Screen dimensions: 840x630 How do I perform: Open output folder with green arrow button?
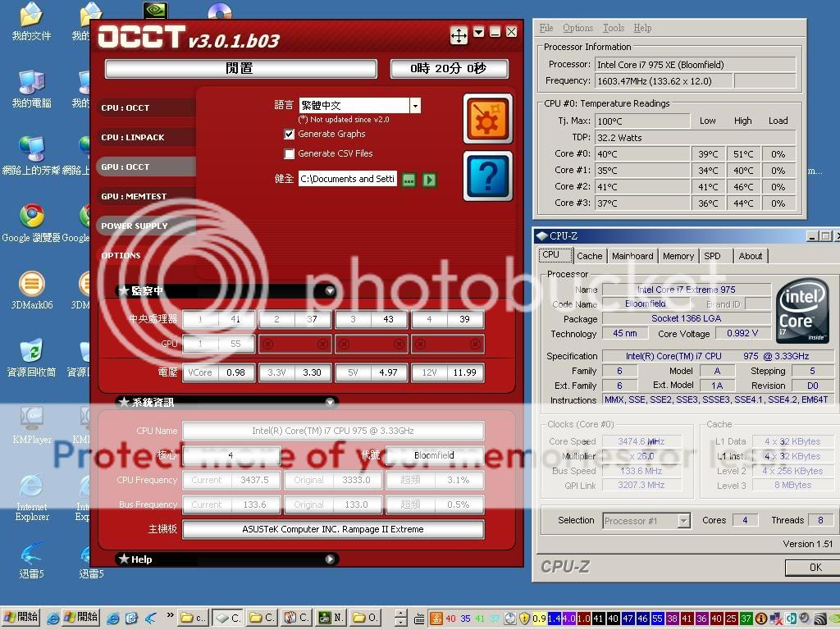click(429, 180)
